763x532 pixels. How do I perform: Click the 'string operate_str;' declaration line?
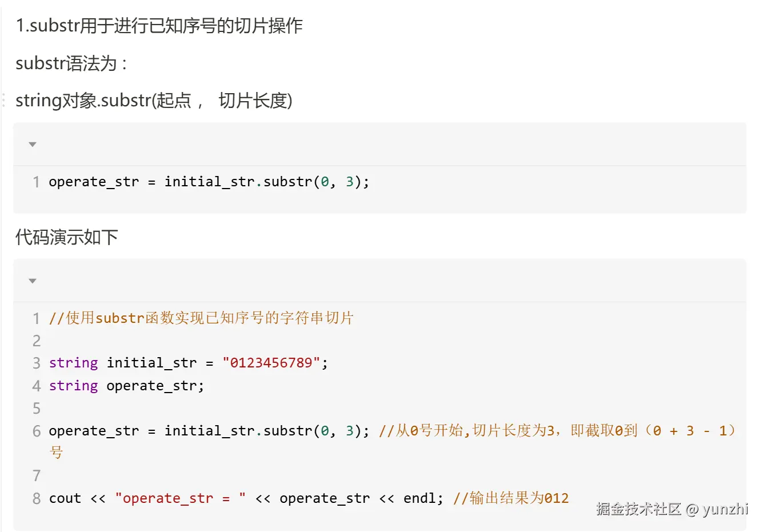(x=126, y=386)
